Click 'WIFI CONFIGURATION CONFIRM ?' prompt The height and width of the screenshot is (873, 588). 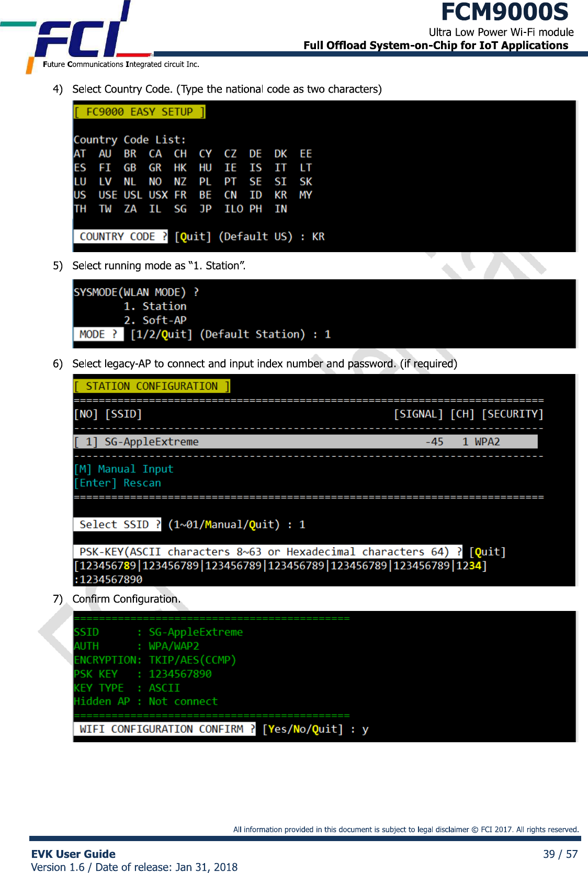tap(164, 729)
